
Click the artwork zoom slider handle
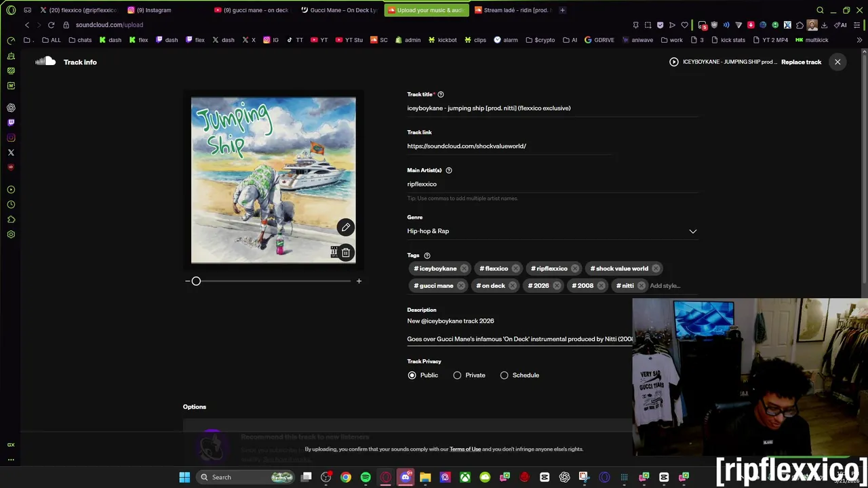point(196,281)
